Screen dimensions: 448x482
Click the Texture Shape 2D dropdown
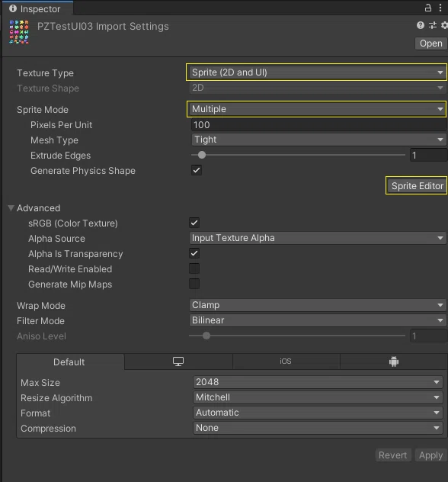tap(318, 88)
